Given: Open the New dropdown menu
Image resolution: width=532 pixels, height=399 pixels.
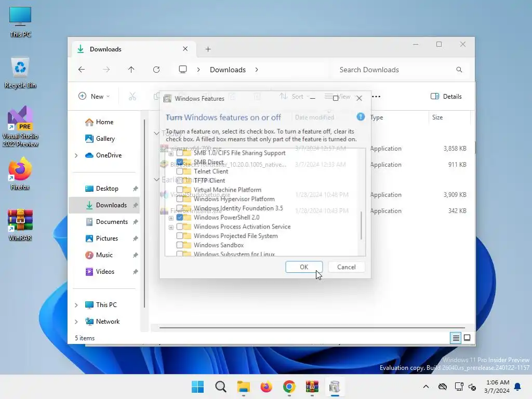Looking at the screenshot, I should 94,96.
